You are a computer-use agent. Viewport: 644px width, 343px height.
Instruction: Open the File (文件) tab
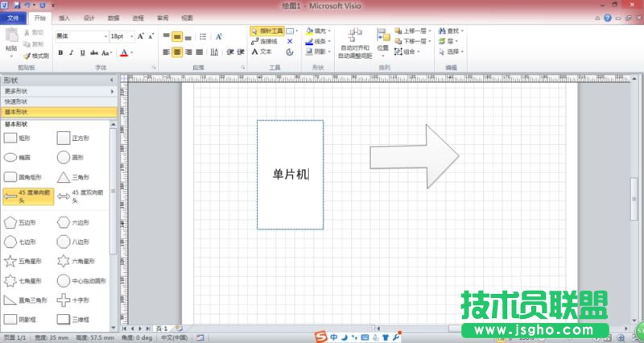click(x=13, y=18)
